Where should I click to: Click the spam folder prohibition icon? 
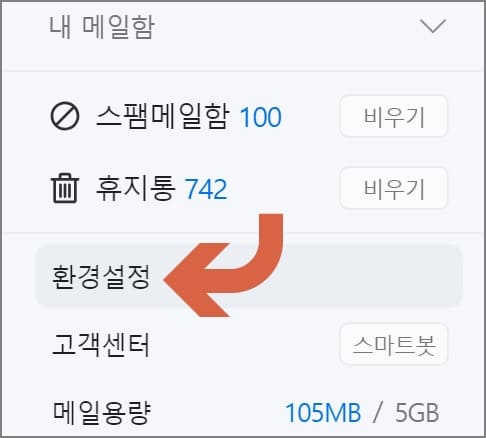coord(65,116)
